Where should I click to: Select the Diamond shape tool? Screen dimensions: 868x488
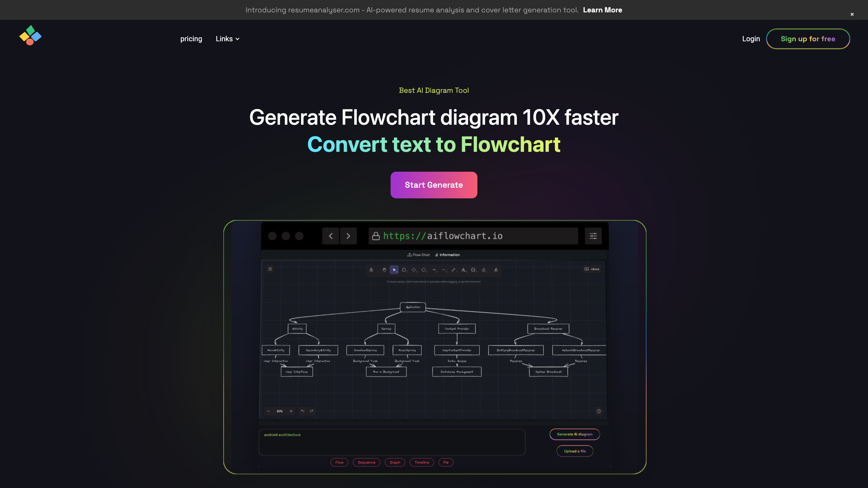414,270
